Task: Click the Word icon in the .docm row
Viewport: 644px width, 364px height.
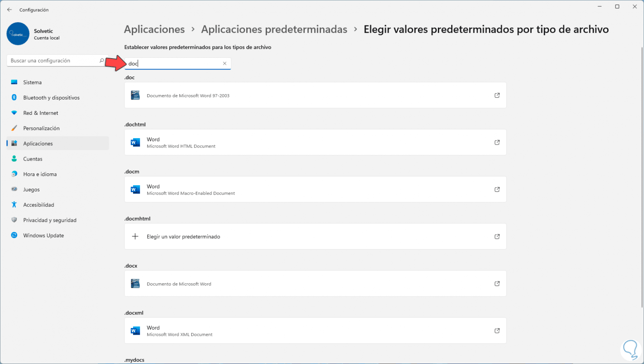Action: [x=135, y=189]
